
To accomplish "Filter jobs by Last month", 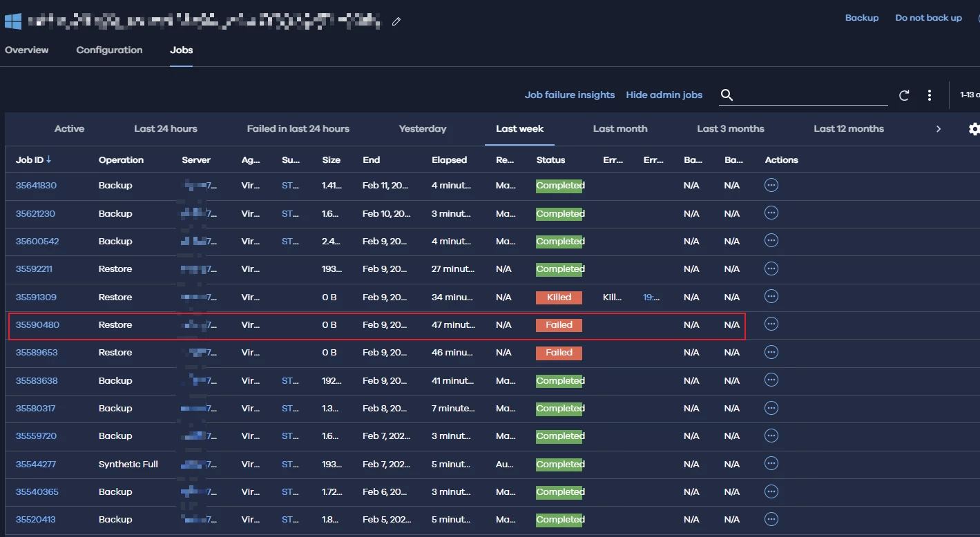I will tap(620, 128).
